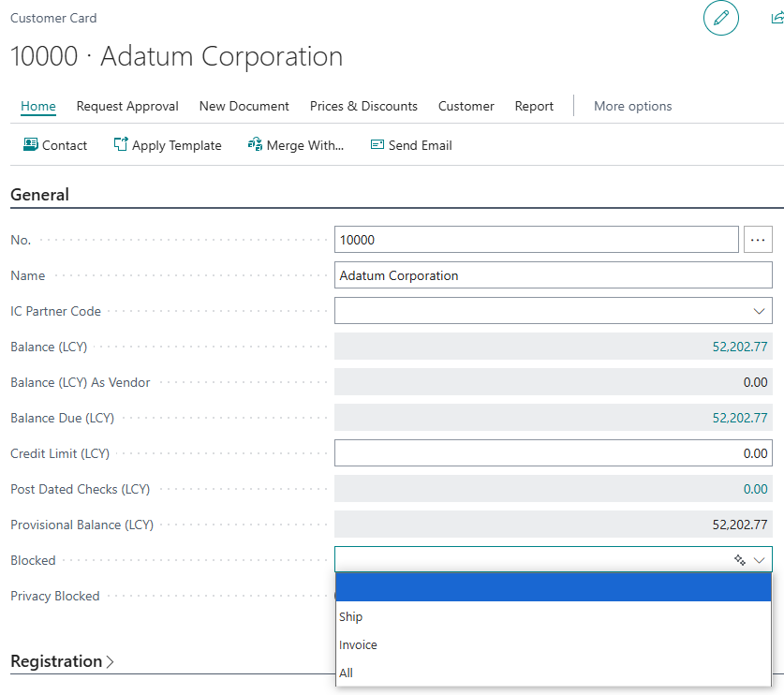Click the Credit Limit (LCY) field

click(x=553, y=453)
